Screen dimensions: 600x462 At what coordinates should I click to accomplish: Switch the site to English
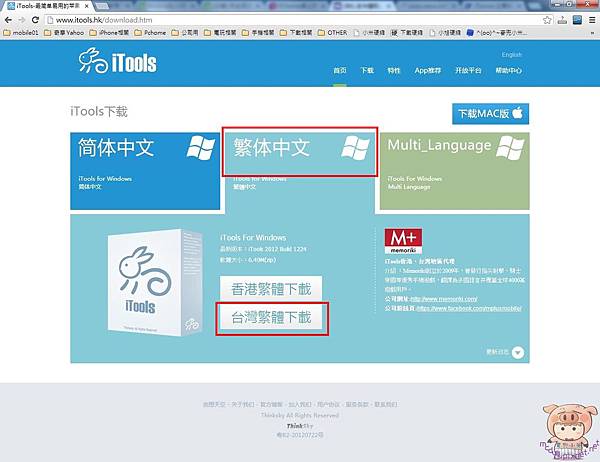pyautogui.click(x=512, y=55)
